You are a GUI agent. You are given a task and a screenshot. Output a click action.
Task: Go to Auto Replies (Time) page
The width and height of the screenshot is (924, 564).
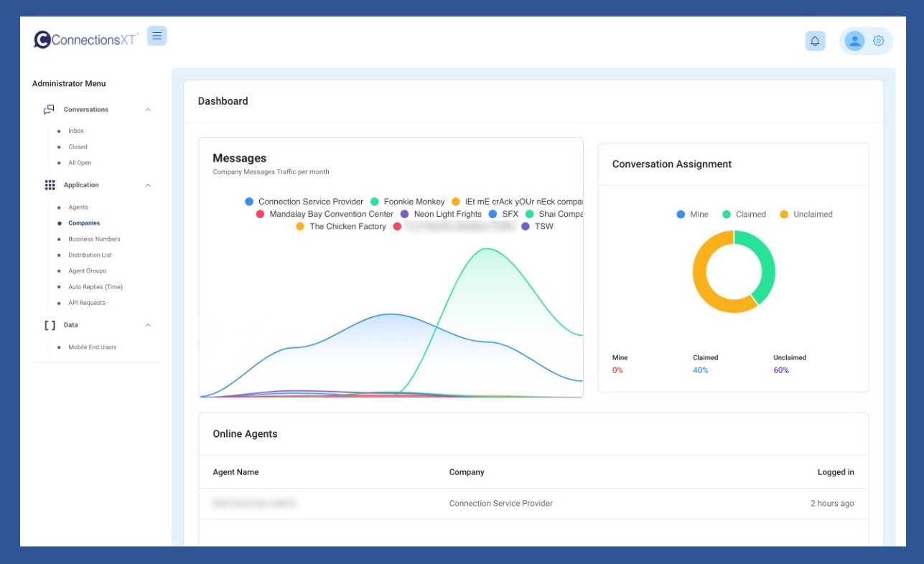coord(95,287)
